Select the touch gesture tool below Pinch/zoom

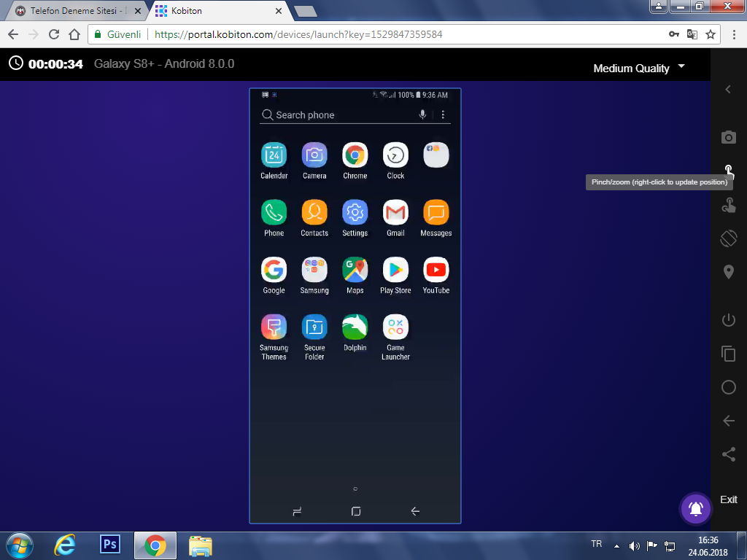pyautogui.click(x=729, y=205)
